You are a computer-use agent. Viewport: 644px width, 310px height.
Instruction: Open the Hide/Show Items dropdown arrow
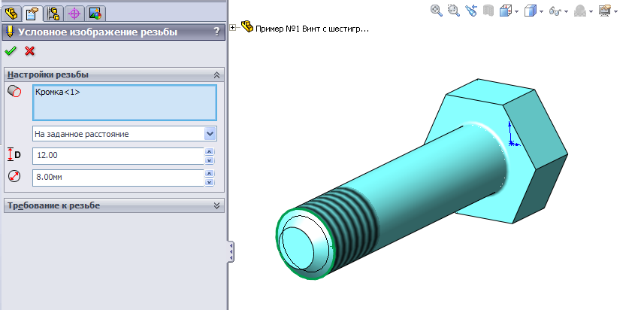point(567,11)
